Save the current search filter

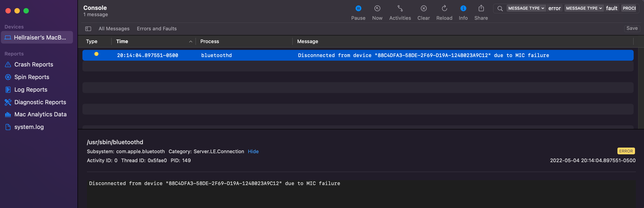(632, 29)
